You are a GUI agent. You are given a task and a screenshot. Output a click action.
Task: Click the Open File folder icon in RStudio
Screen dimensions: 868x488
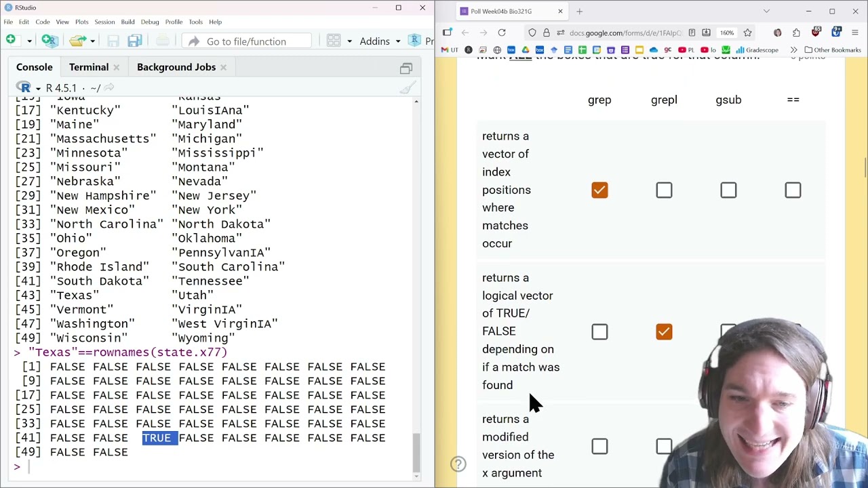[x=78, y=41]
